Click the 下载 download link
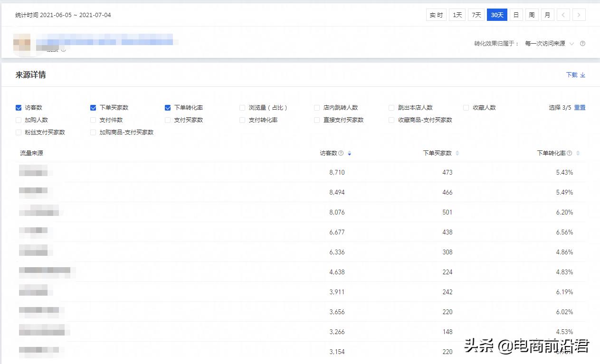Viewport: 600px width, 364px height. (575, 75)
